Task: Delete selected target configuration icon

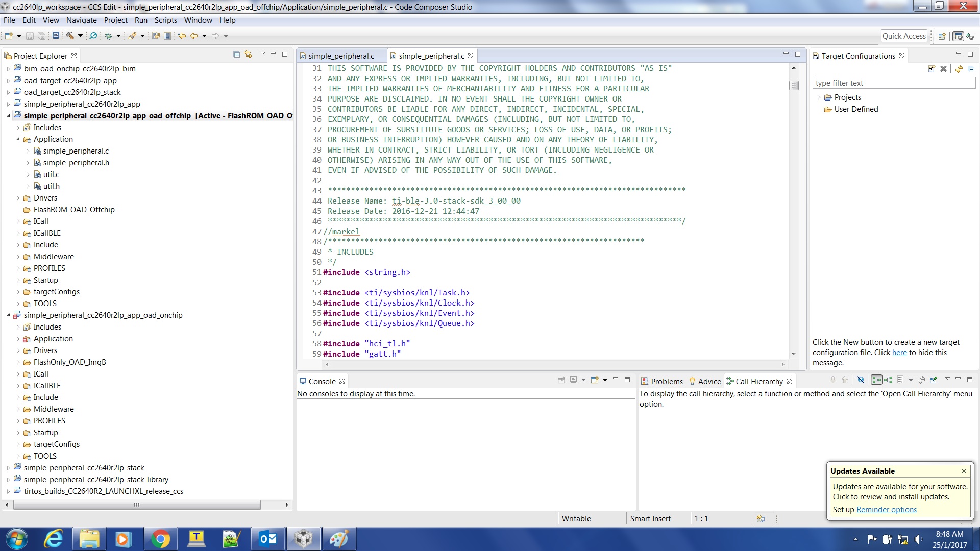Action: click(944, 69)
